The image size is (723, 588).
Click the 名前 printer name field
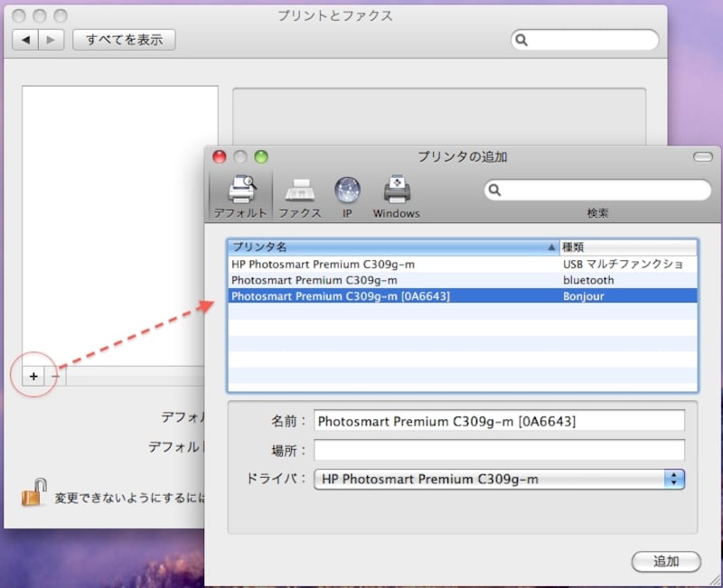(497, 420)
